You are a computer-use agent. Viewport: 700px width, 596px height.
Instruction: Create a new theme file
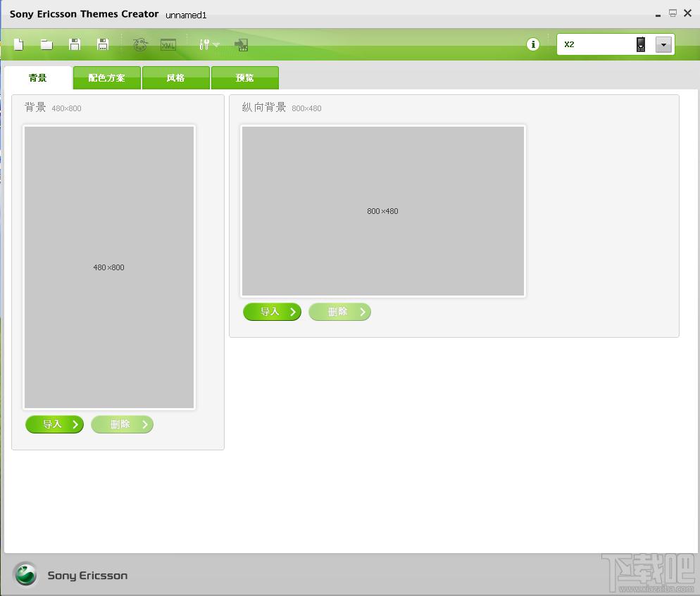tap(19, 44)
